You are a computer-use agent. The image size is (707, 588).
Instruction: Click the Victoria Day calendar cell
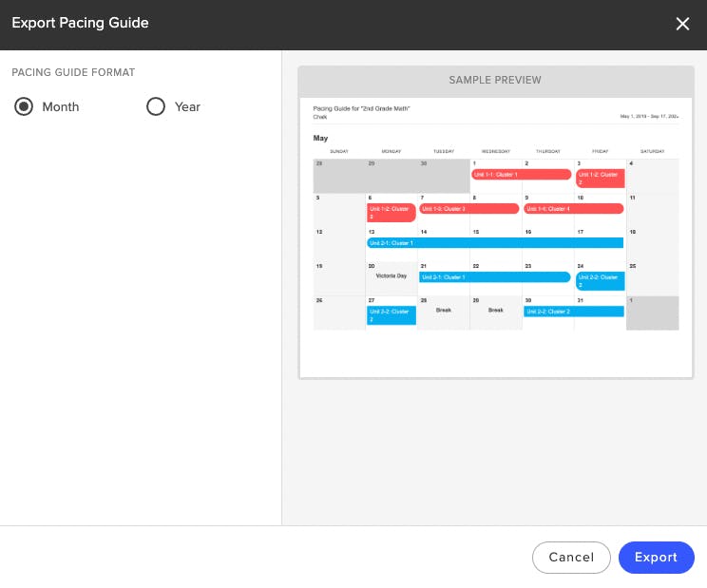point(391,278)
